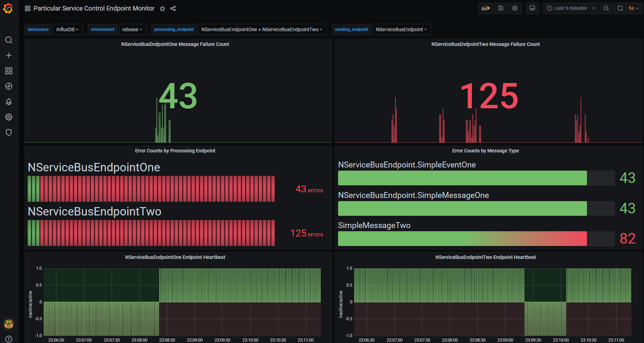
Task: Open Error Counts by Processing Endpoint panel menu
Action: pos(175,151)
